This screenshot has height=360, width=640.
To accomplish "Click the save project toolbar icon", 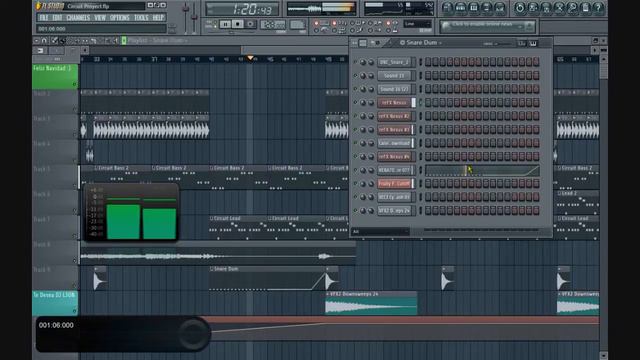I will [x=533, y=7].
